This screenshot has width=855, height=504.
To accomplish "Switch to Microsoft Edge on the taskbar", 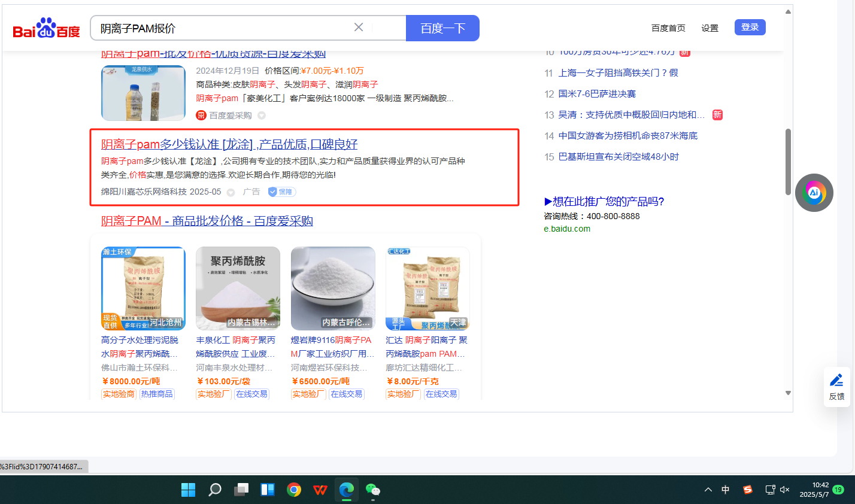I will point(347,490).
